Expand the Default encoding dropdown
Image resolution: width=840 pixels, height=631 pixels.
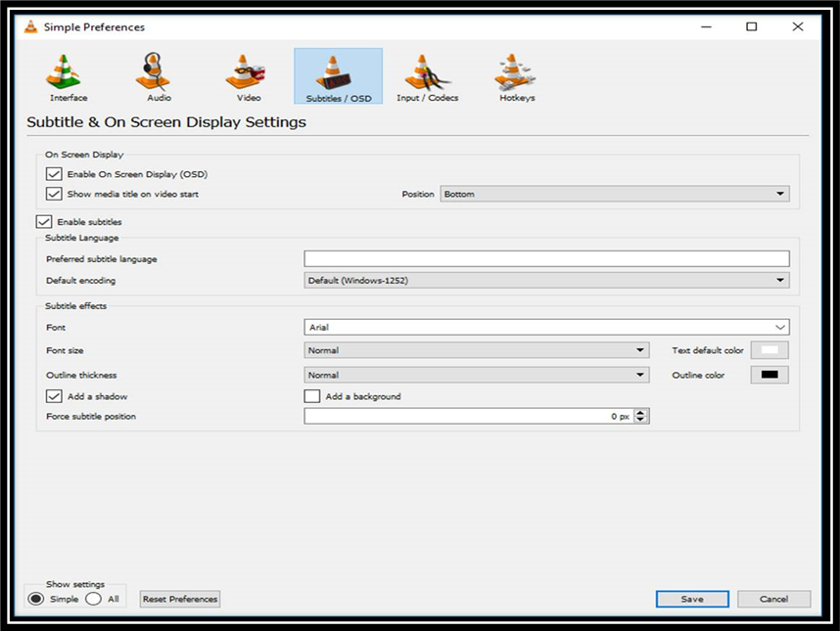click(x=778, y=280)
